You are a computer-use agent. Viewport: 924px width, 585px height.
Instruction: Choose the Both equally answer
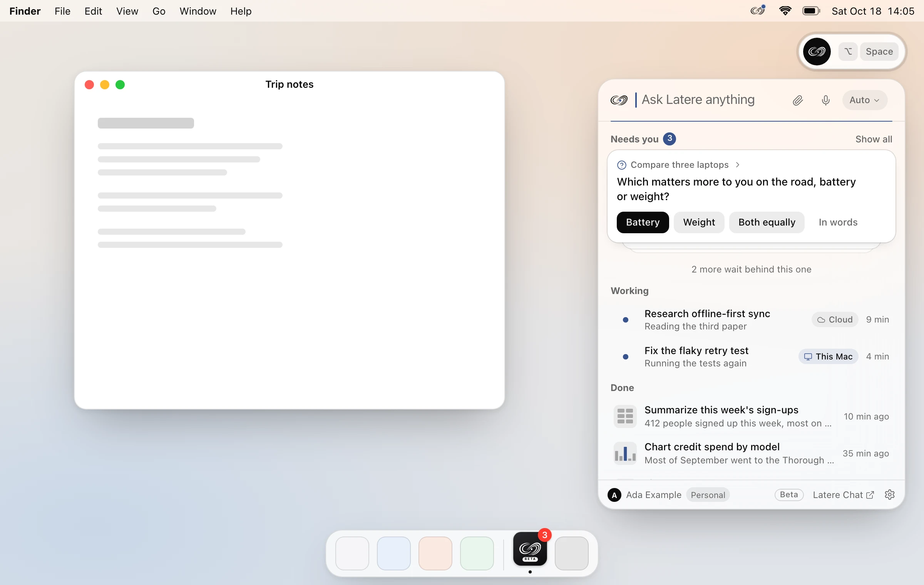point(767,222)
